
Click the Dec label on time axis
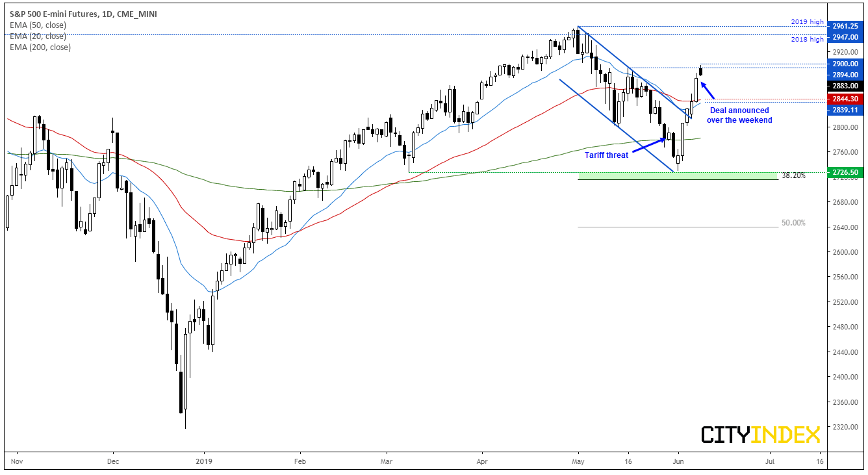point(112,461)
